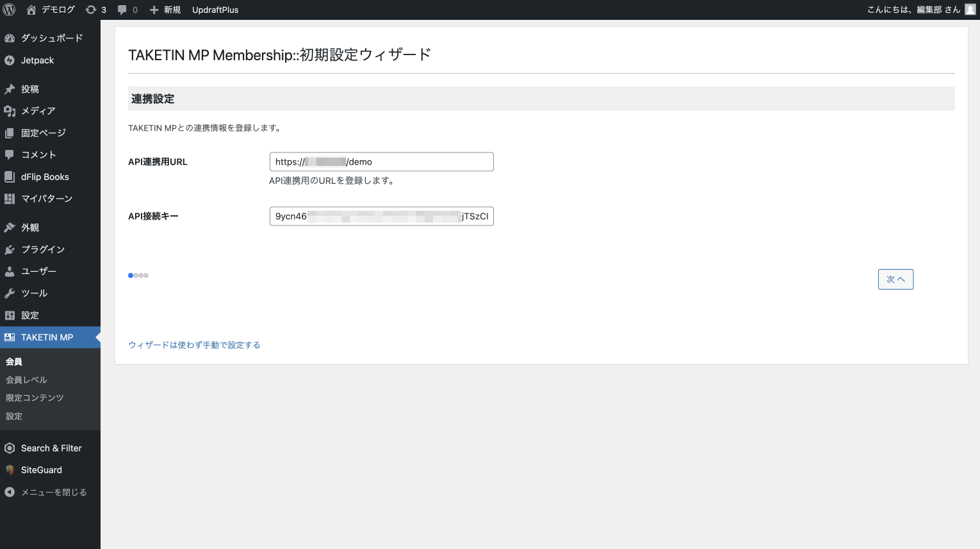Click the ウィザードは使わず手動で設定する link
Image resolution: width=980 pixels, height=549 pixels.
(194, 345)
